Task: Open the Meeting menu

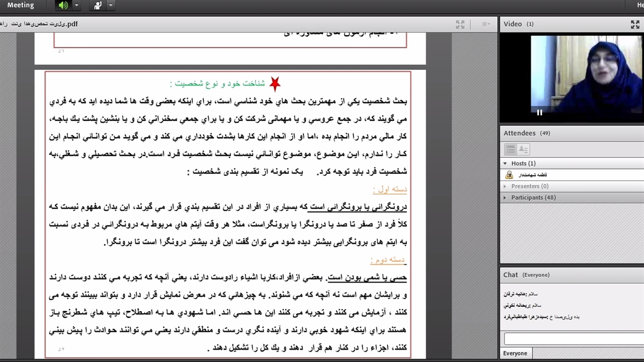Action: click(x=21, y=6)
